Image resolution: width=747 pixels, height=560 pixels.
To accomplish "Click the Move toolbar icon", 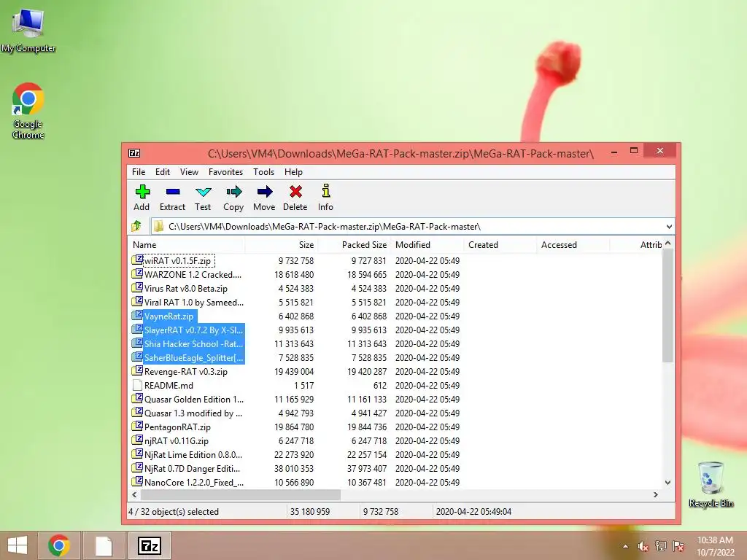I will (x=264, y=192).
